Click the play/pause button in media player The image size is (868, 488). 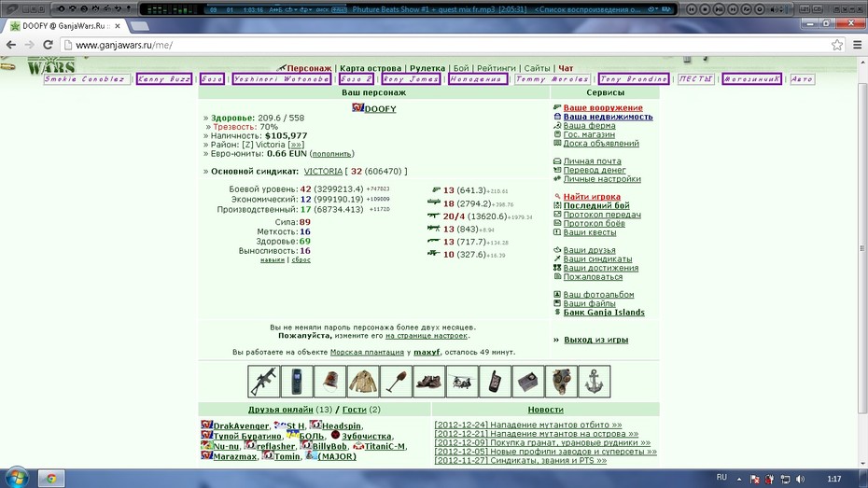point(719,8)
